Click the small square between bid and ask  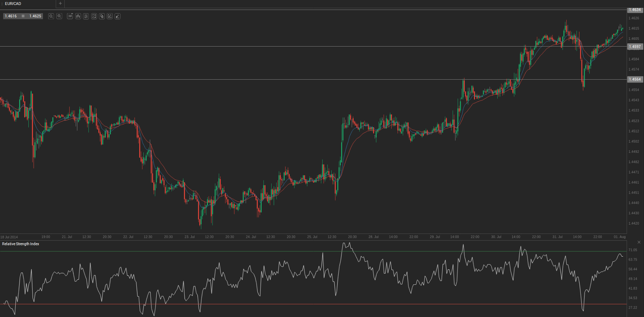click(x=23, y=16)
